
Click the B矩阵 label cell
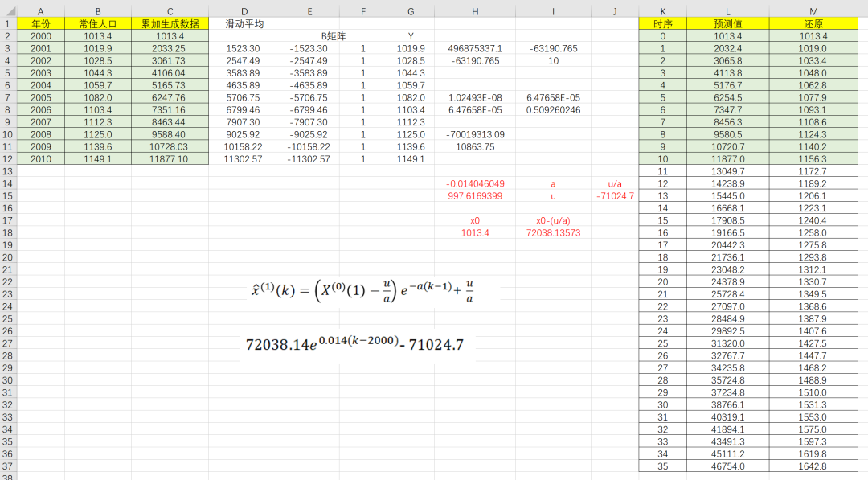click(334, 36)
